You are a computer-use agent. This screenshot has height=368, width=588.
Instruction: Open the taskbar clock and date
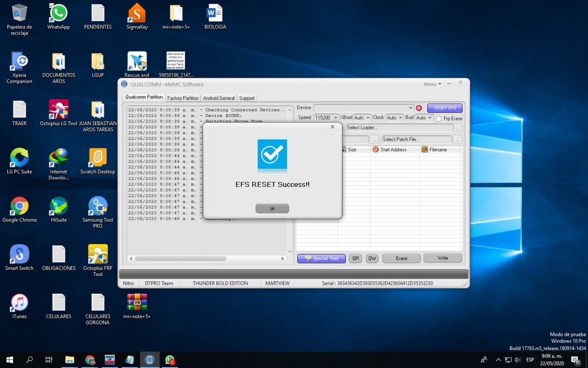click(x=552, y=360)
